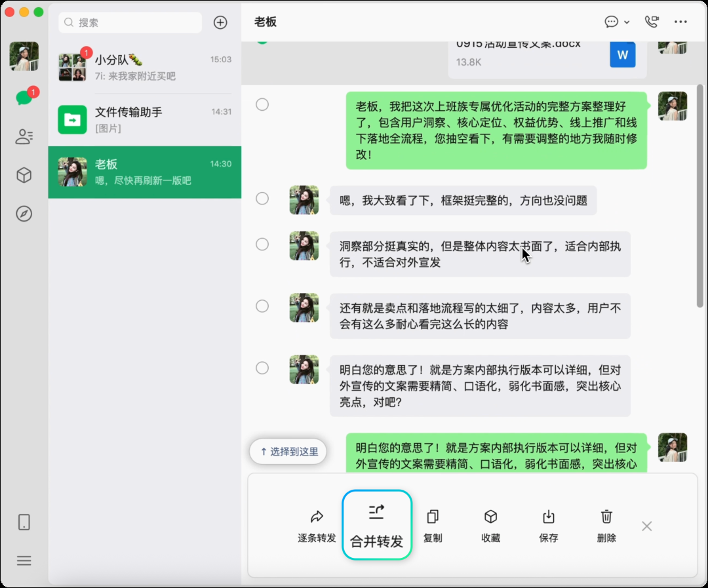Click 合并转发 to forward combined
The width and height of the screenshot is (708, 588).
coord(376,525)
